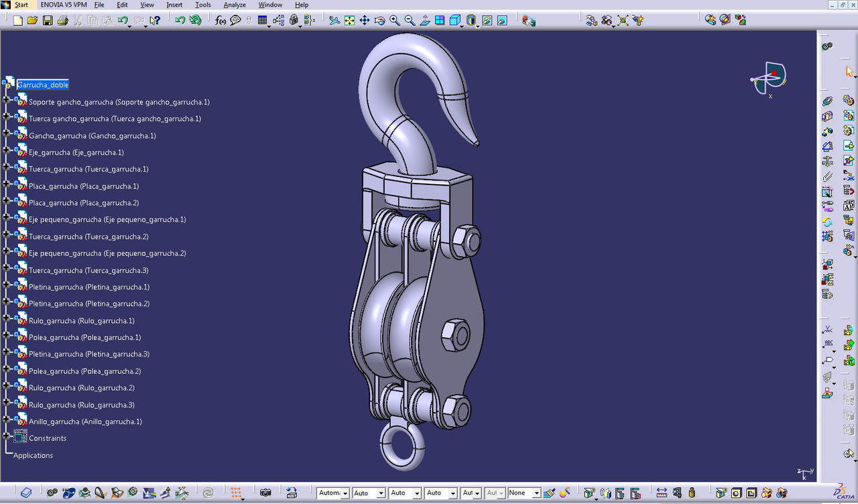The width and height of the screenshot is (858, 504).
Task: Click the Hide/Show icon
Action: click(487, 21)
